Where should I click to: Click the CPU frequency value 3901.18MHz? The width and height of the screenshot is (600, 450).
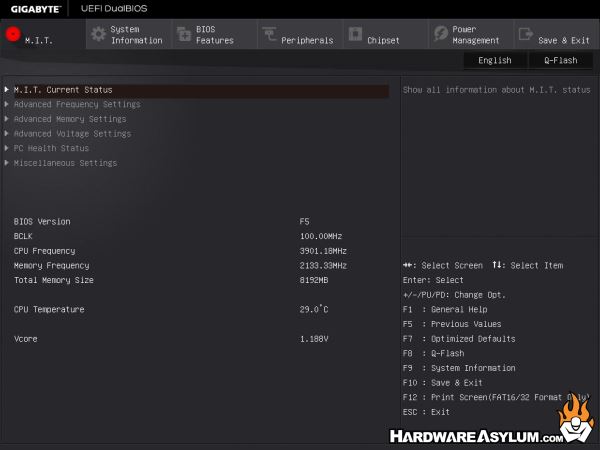[323, 251]
